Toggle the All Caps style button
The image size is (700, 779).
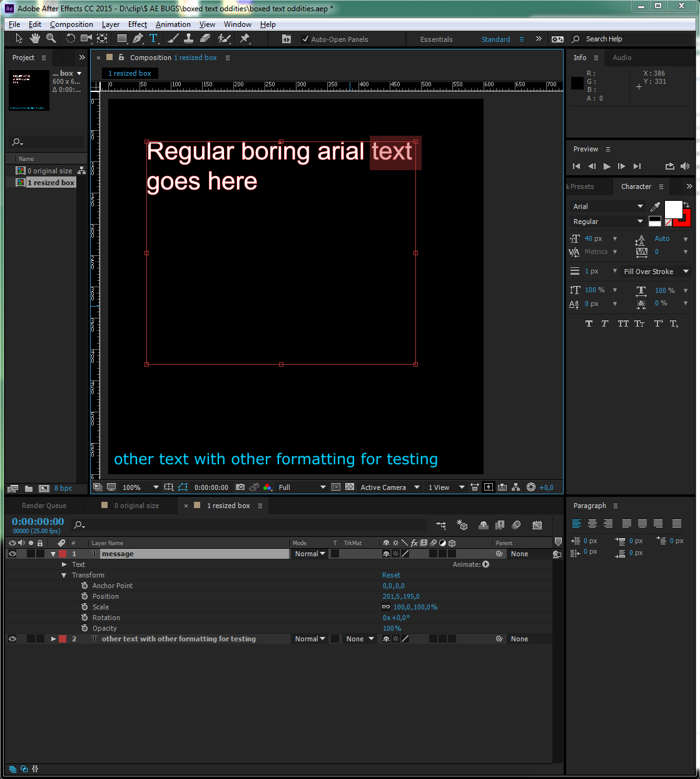click(x=623, y=323)
